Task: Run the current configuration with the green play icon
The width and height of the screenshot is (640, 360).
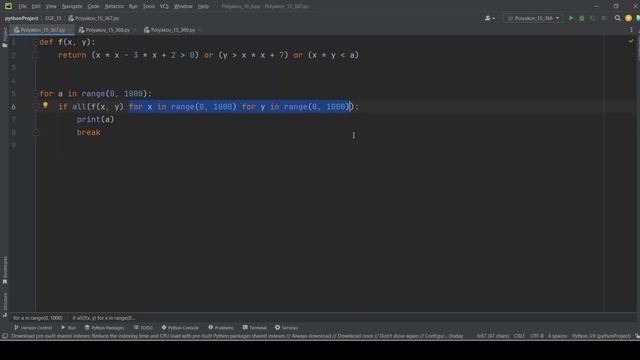Action: click(571, 18)
